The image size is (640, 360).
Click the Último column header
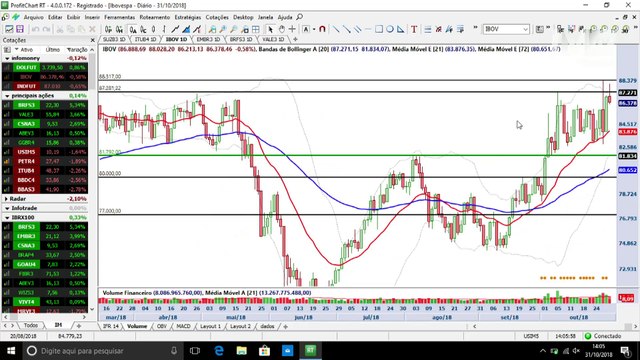pyautogui.click(x=53, y=49)
